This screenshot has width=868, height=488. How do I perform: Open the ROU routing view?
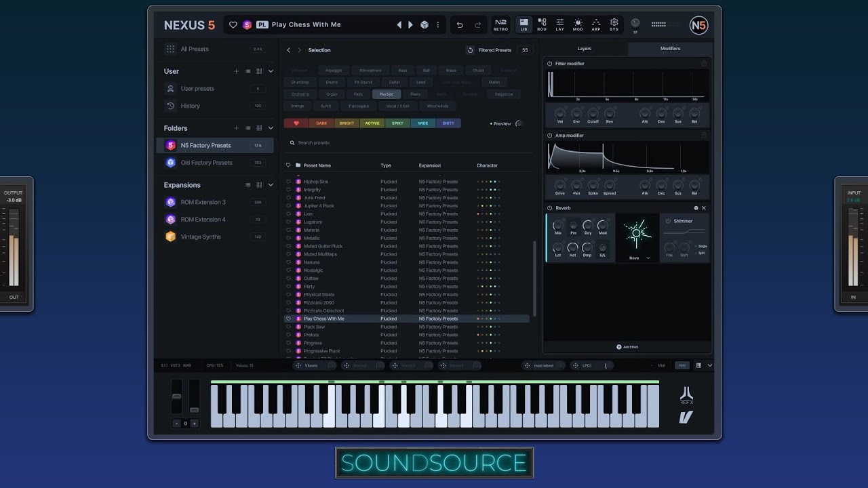coord(542,25)
